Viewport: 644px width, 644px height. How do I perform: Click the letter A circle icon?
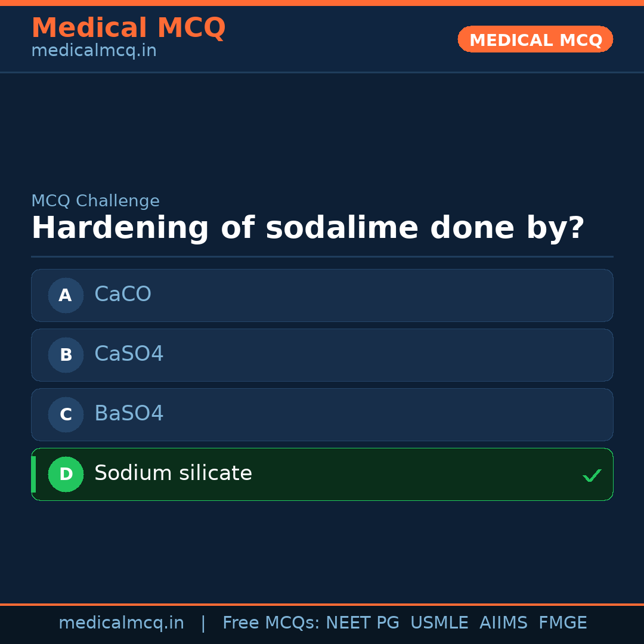pos(66,295)
